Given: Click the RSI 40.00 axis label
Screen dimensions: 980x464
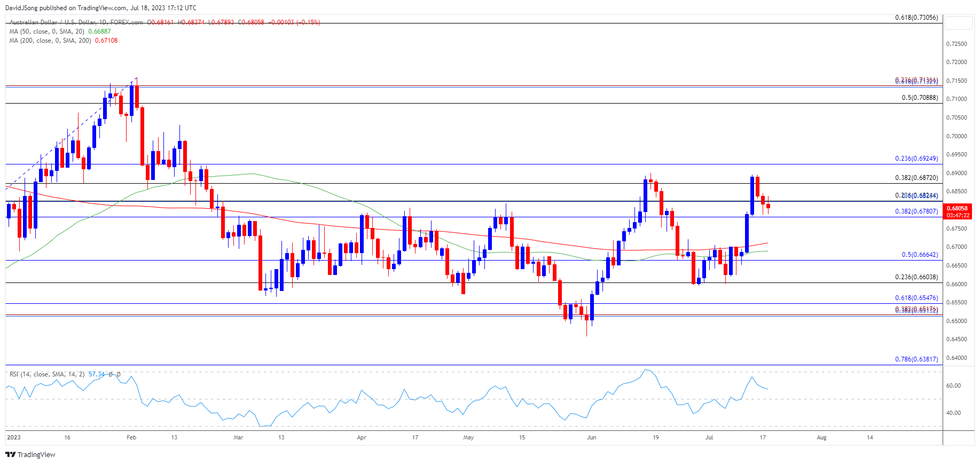Looking at the screenshot, I should [953, 413].
